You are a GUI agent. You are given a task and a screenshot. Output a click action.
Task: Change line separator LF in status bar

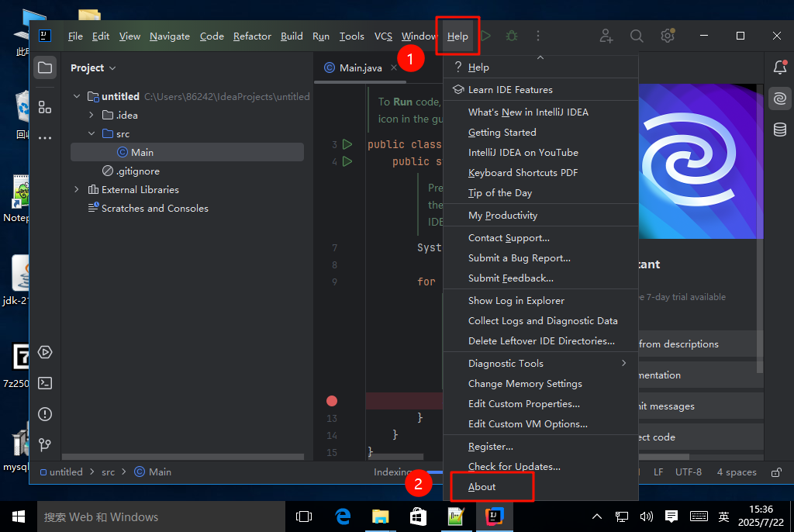point(658,472)
